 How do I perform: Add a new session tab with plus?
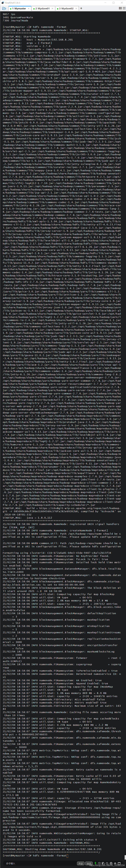tap(81, 8)
